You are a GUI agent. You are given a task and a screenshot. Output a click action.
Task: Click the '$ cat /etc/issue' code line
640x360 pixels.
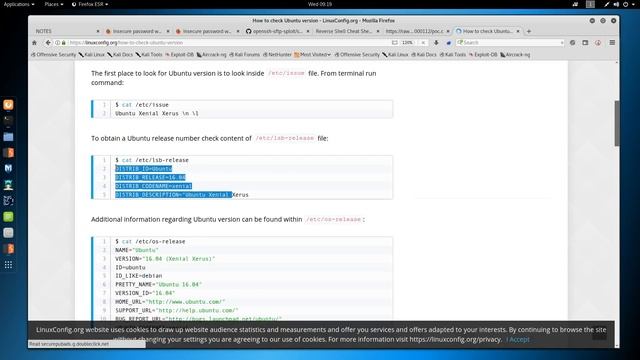[142, 105]
